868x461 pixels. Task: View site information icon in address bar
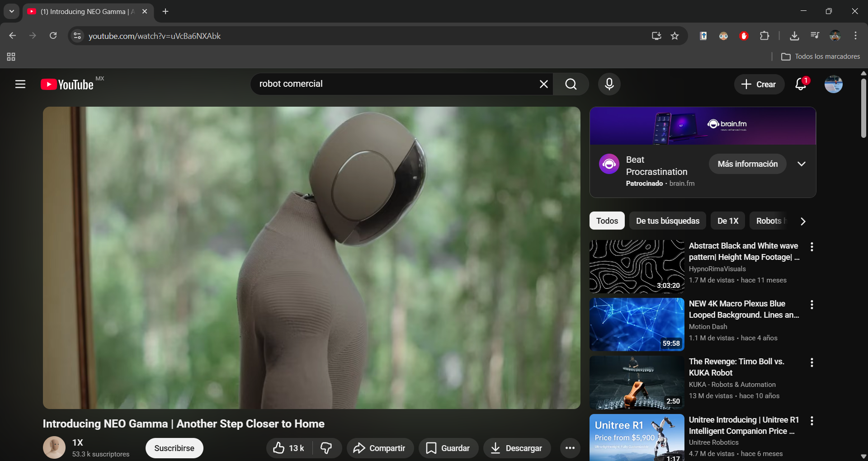[77, 36]
